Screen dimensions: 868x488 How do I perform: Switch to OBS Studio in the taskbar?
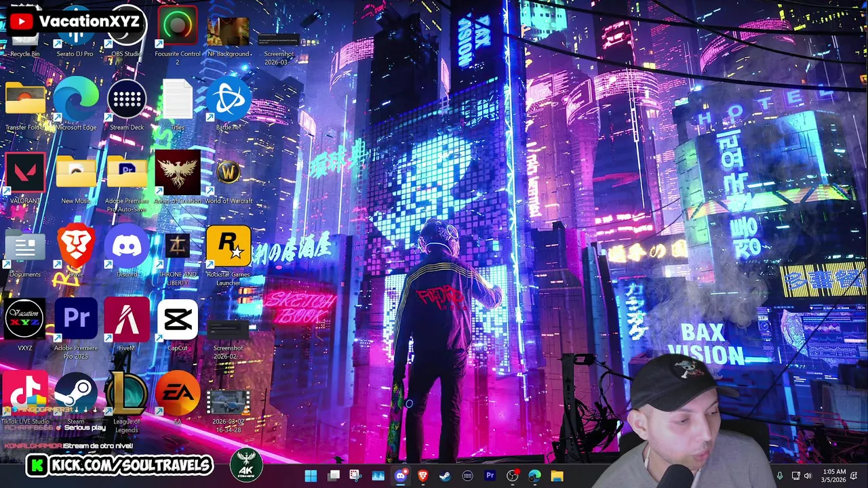pos(512,476)
